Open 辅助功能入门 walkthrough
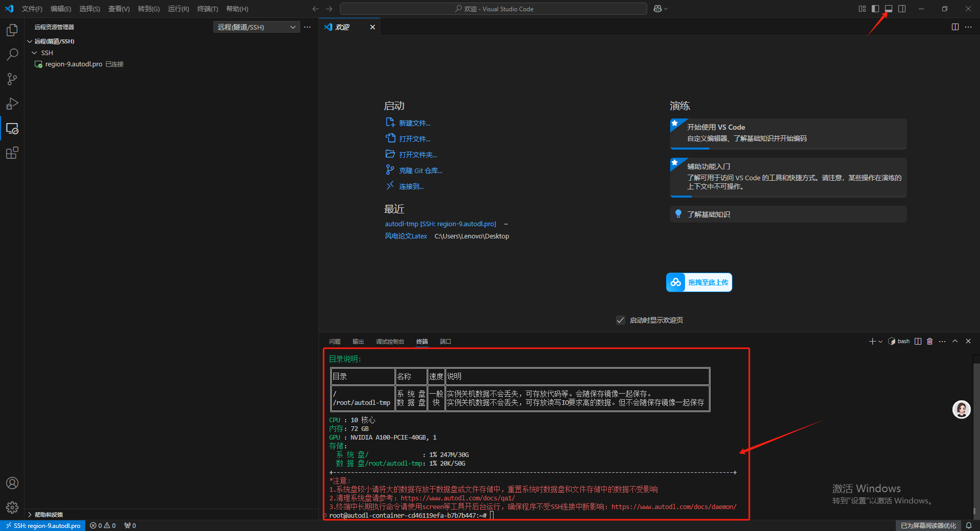This screenshot has height=531, width=980. (788, 178)
